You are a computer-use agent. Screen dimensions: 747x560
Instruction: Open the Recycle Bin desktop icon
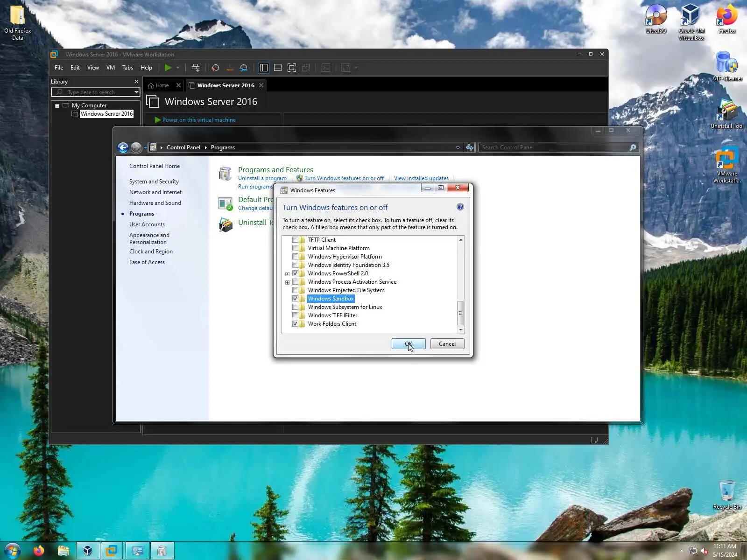pos(727,495)
